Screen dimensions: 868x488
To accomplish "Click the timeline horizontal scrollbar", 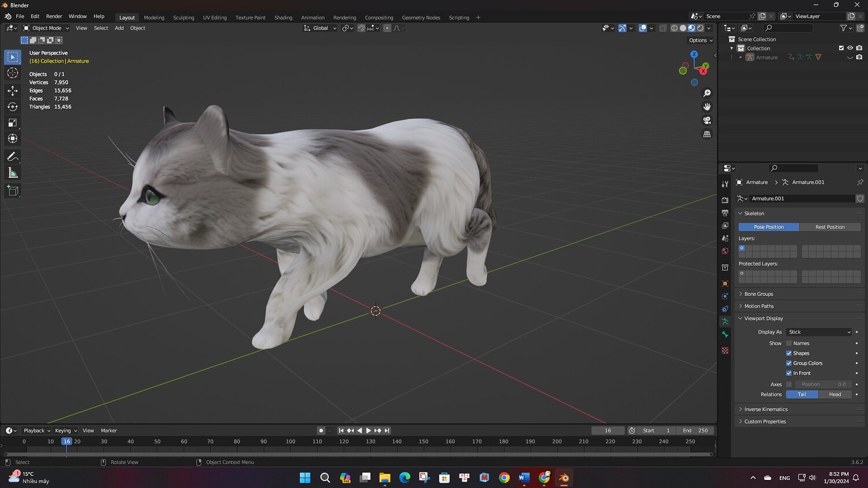I will click(x=358, y=454).
